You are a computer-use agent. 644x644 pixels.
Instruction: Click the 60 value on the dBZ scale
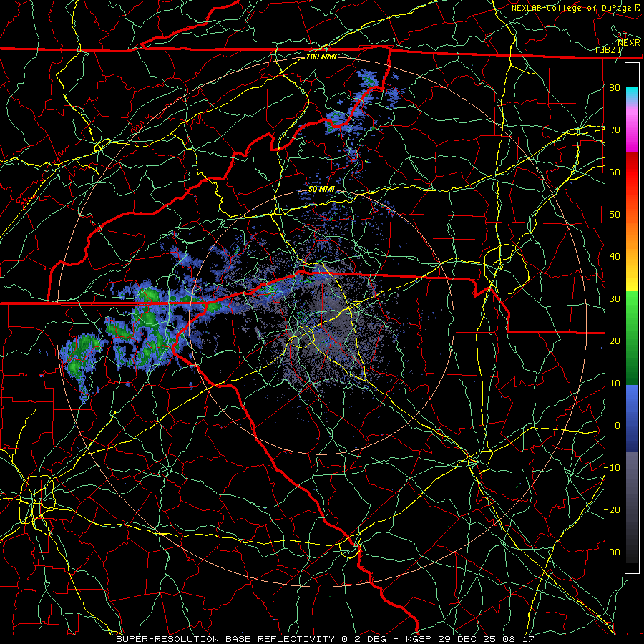[615, 172]
